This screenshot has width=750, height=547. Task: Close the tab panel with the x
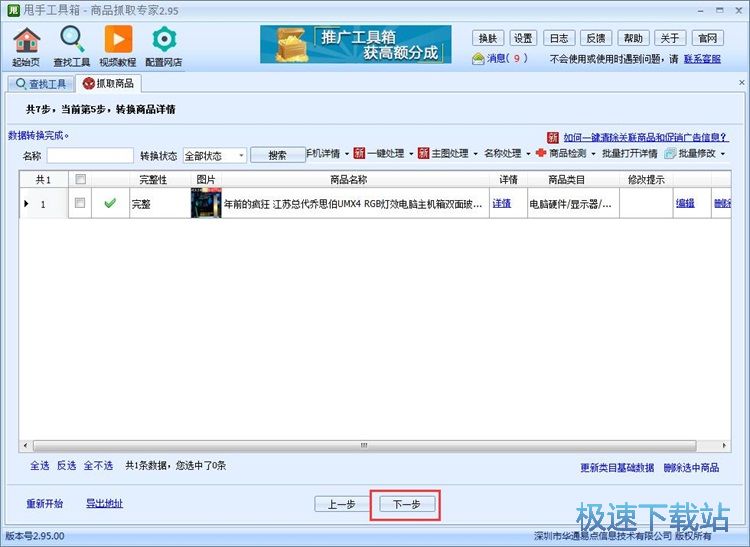741,83
